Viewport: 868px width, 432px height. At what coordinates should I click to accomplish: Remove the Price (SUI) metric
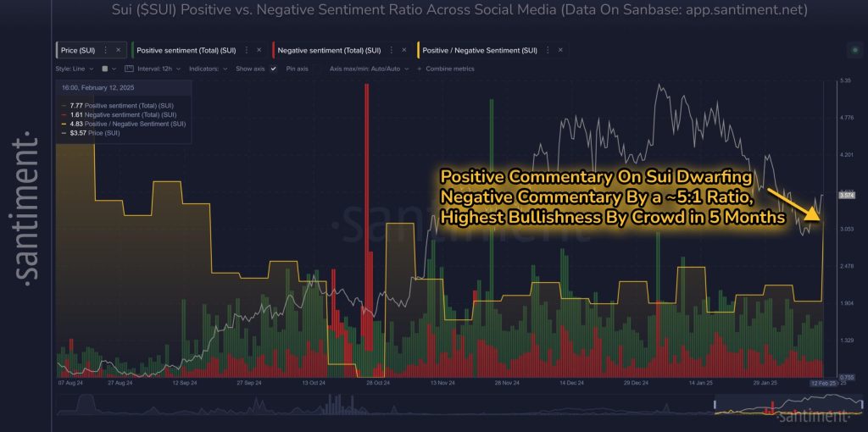118,50
